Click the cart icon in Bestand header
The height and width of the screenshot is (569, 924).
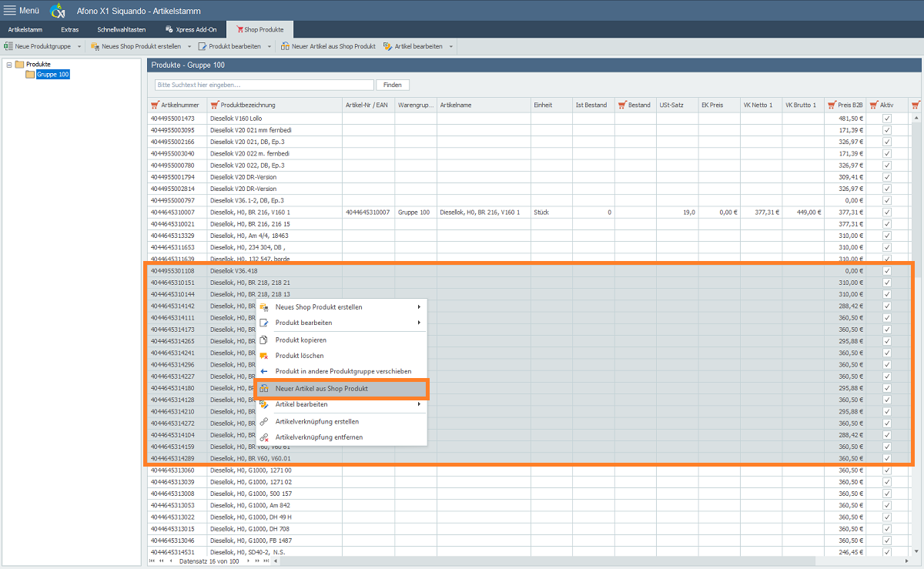(622, 105)
